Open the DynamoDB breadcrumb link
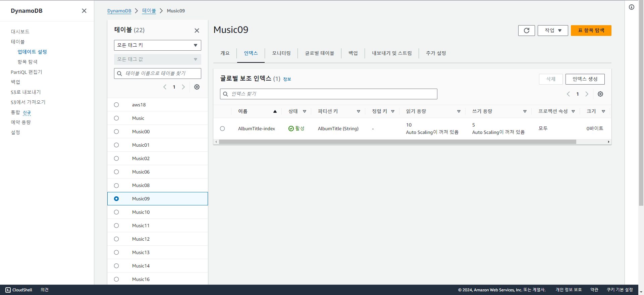The width and height of the screenshot is (644, 295). click(119, 11)
